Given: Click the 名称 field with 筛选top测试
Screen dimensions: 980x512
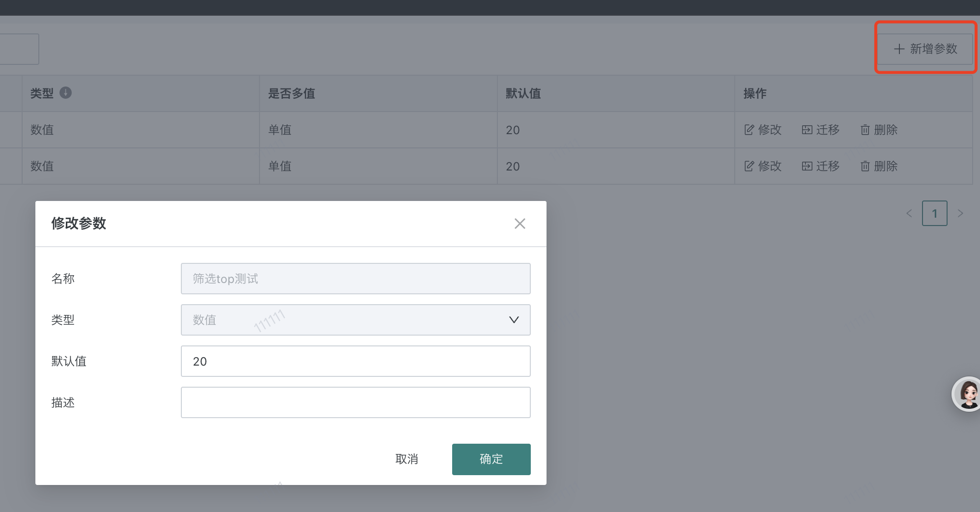Looking at the screenshot, I should click(355, 279).
